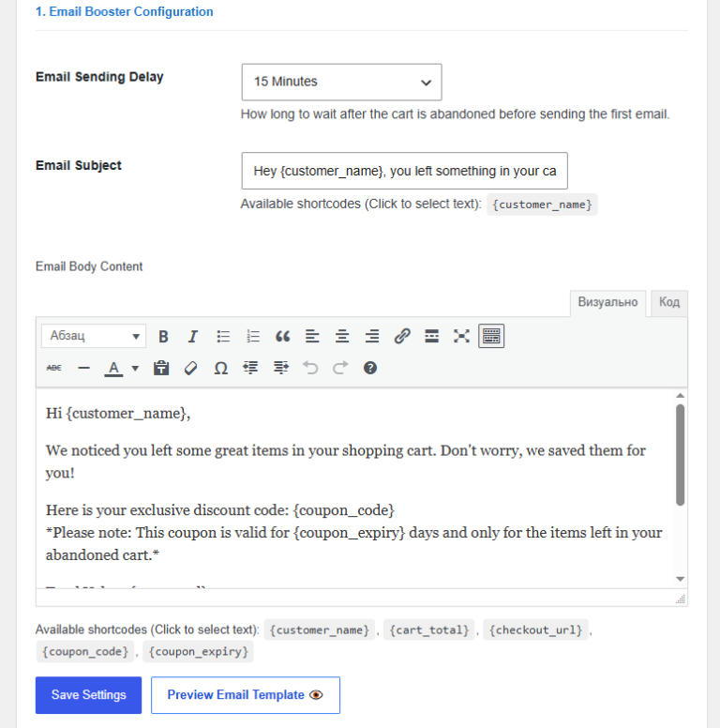Apply blockquote formatting
The image size is (720, 728).
282,336
